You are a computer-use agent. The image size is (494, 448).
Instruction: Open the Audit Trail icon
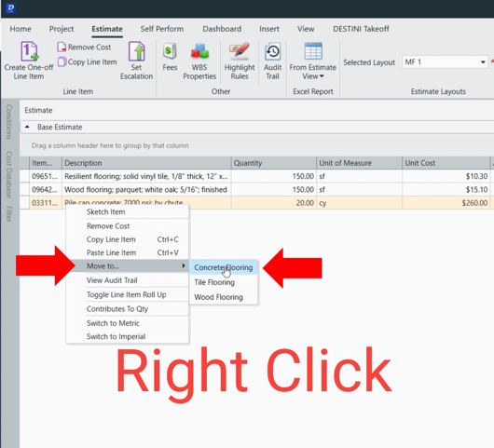pos(273,51)
